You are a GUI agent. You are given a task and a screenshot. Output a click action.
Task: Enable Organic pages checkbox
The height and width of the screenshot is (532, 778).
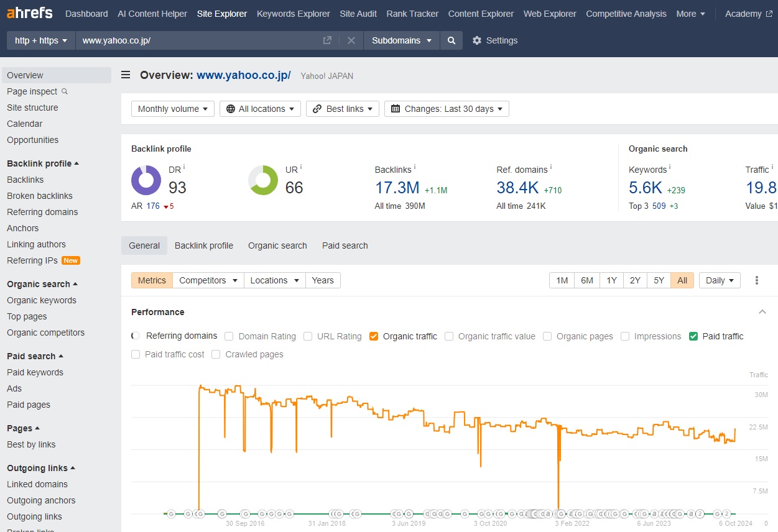tap(547, 336)
